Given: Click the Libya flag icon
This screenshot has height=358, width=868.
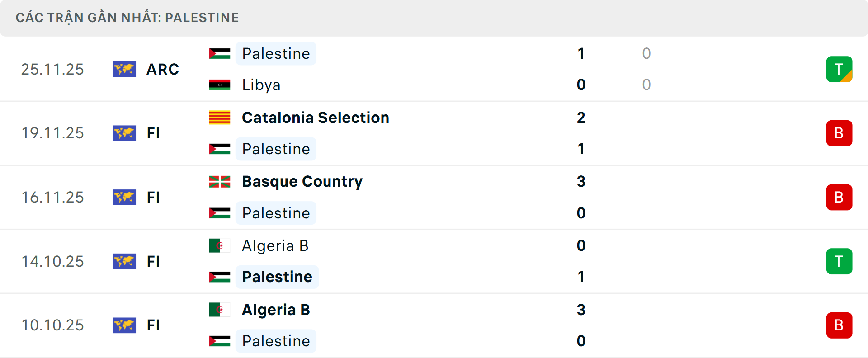Looking at the screenshot, I should [220, 85].
